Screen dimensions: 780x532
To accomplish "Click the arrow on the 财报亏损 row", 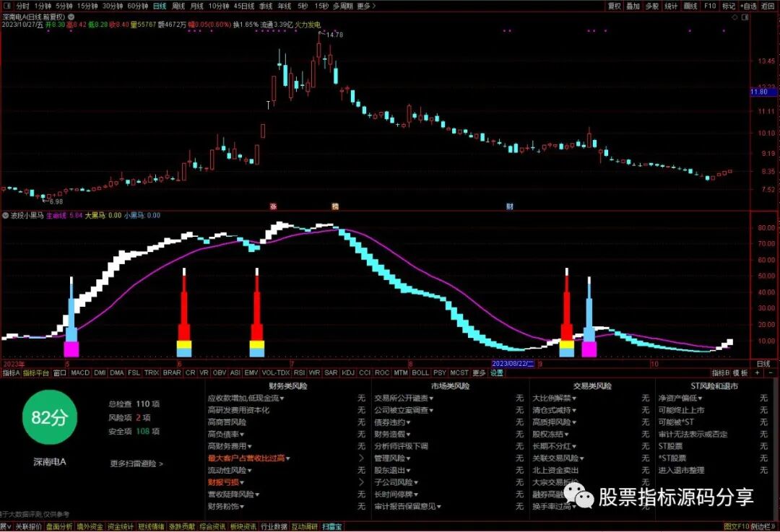I will tap(362, 481).
